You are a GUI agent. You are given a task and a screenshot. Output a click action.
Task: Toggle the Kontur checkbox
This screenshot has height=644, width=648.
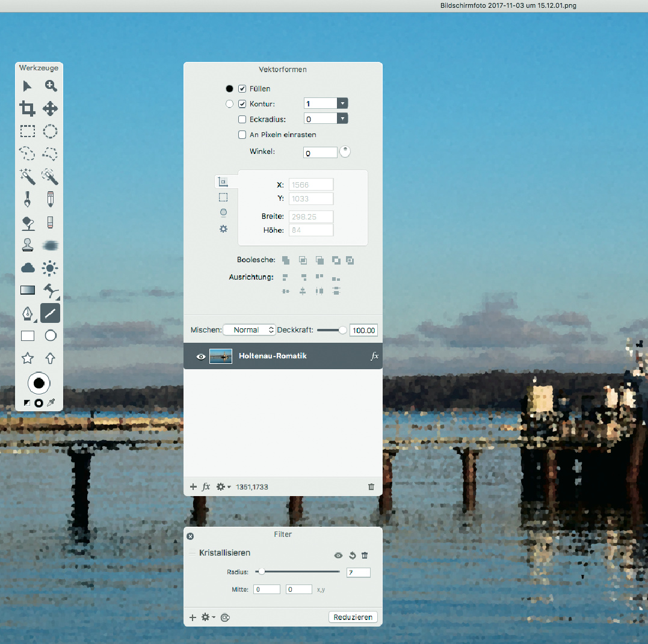pyautogui.click(x=242, y=104)
